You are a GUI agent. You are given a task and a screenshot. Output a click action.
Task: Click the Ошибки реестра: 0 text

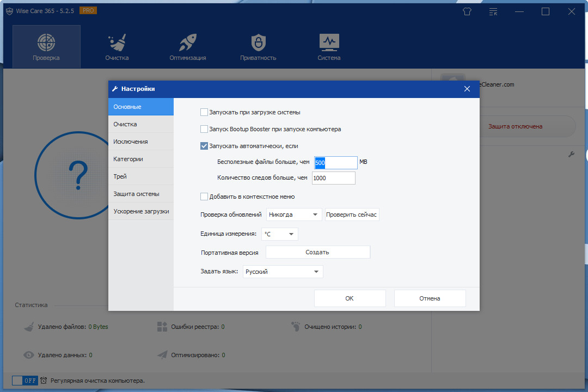click(198, 327)
